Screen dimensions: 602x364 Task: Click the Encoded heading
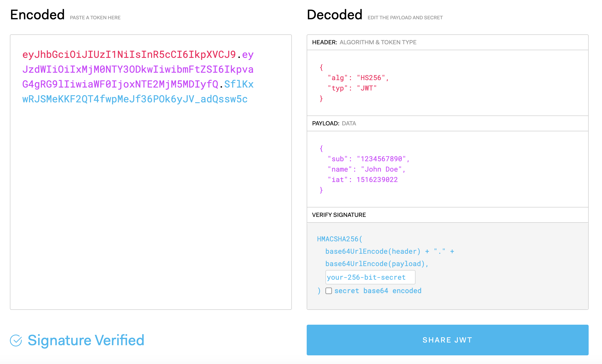pos(38,15)
